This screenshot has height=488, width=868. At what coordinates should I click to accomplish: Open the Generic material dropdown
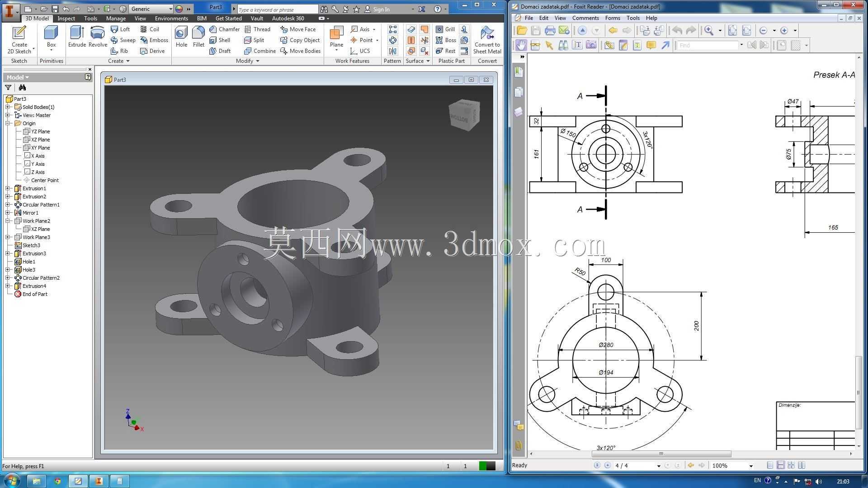click(170, 9)
